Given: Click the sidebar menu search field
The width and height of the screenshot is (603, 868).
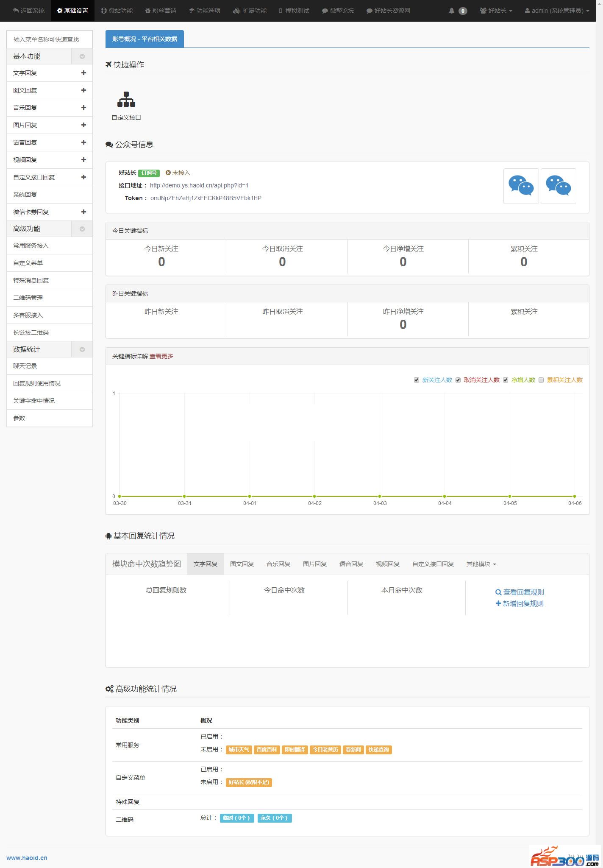Looking at the screenshot, I should click(x=50, y=39).
